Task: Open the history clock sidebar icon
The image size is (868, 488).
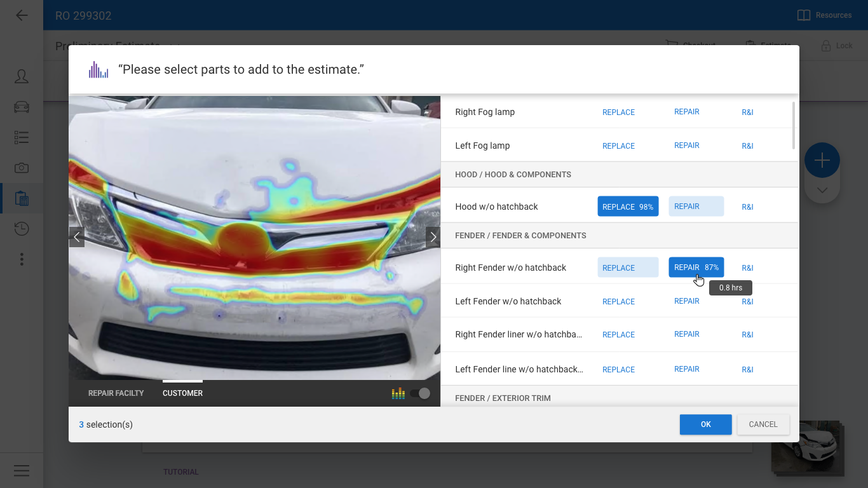Action: point(22,229)
